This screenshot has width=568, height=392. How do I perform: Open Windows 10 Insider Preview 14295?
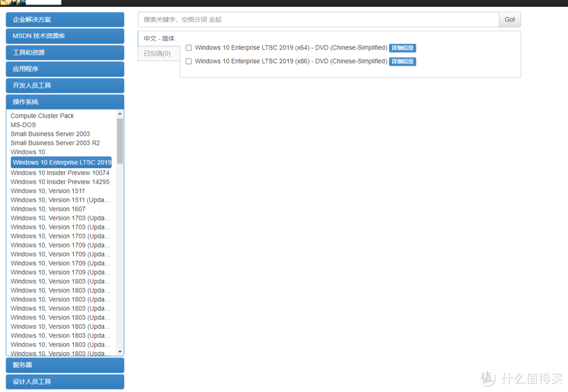60,182
